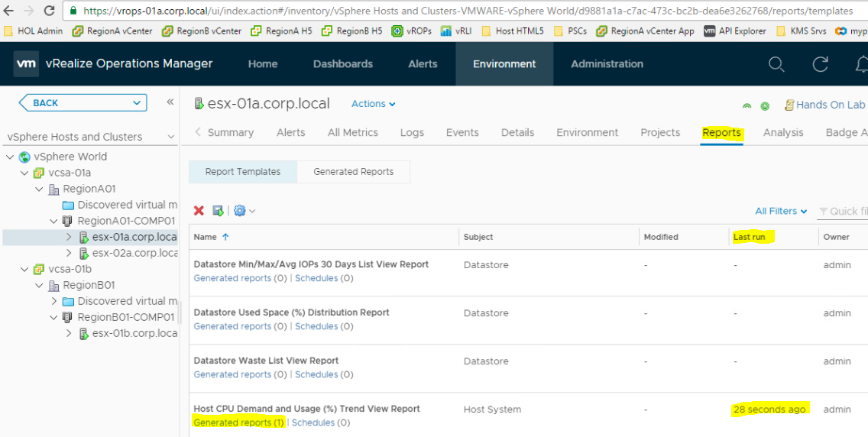Open the API Explorer bookmark
Screen dimensions: 868x437
pyautogui.click(x=735, y=31)
